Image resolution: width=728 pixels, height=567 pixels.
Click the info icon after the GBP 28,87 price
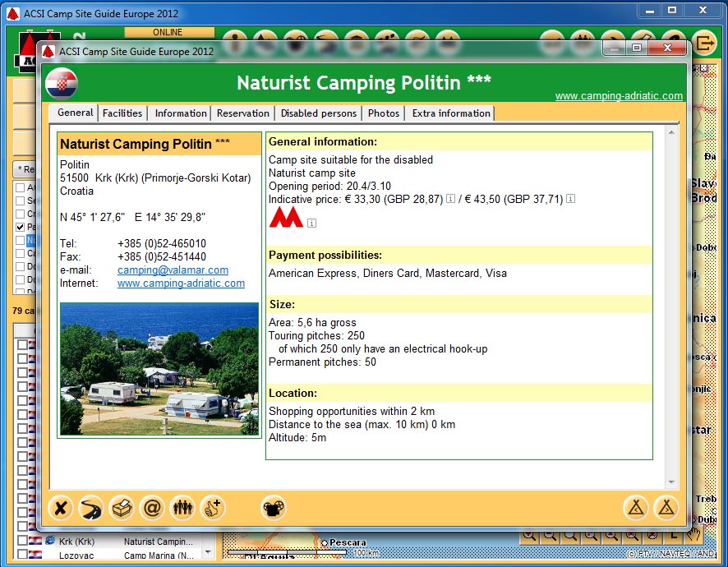click(450, 199)
